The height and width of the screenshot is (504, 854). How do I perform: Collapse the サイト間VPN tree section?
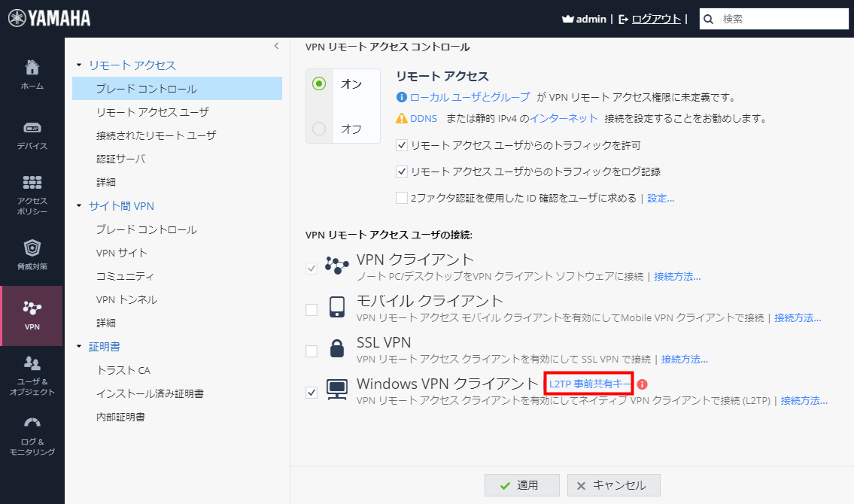click(81, 205)
